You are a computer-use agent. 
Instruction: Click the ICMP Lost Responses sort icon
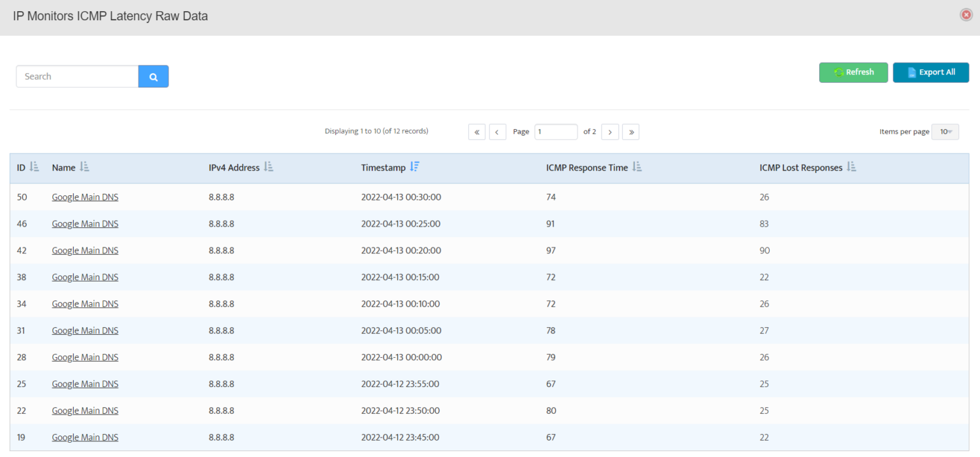tap(851, 166)
